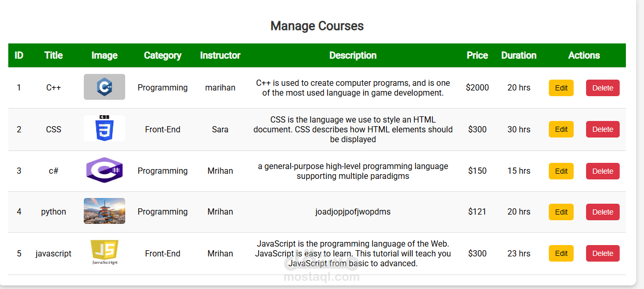Edit the C++ course
The height and width of the screenshot is (289, 644).
point(561,88)
